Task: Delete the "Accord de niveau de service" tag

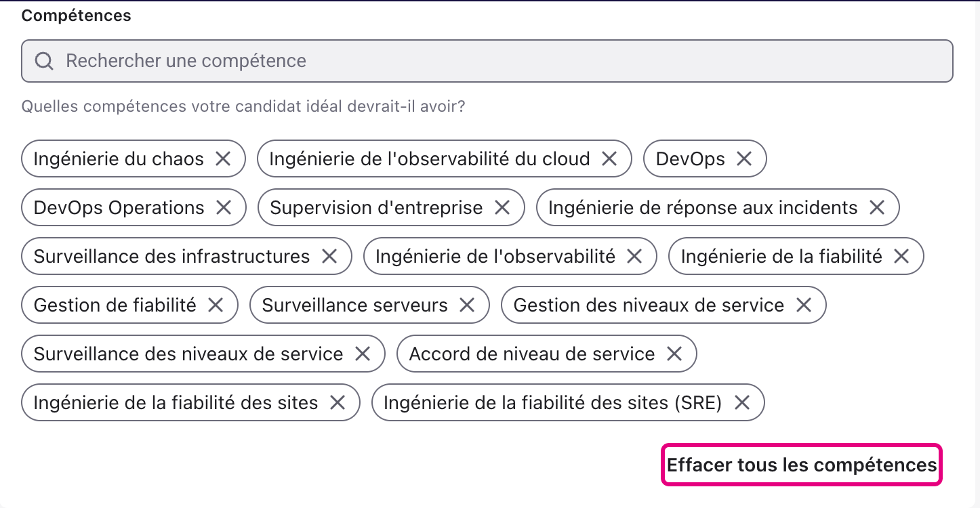Action: 674,354
